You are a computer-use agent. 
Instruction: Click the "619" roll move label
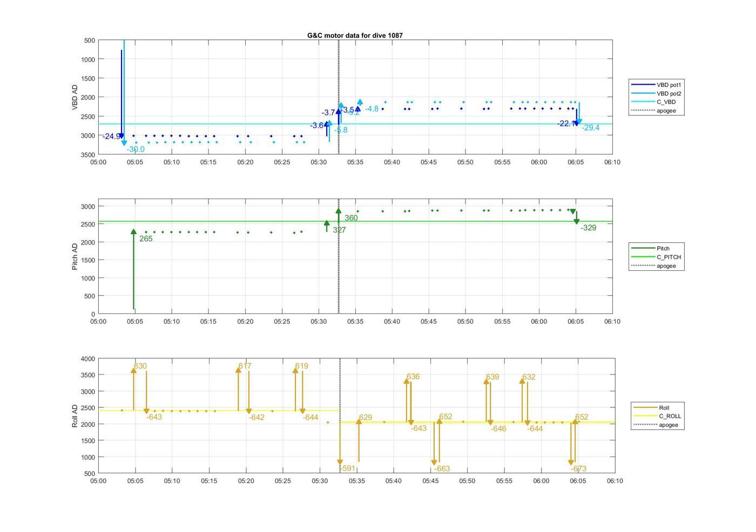tap(302, 366)
